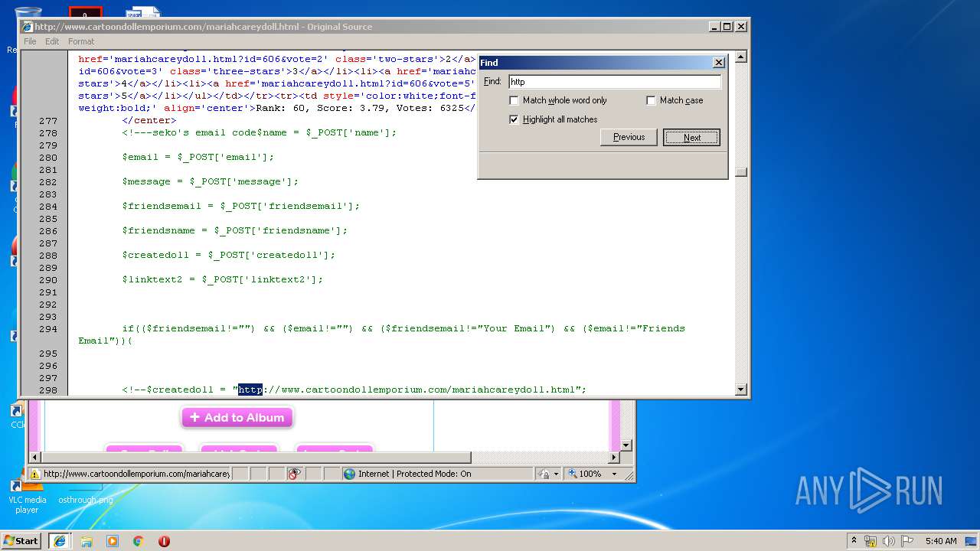
Task: Open the Edit menu in Original Source window
Action: coord(52,41)
